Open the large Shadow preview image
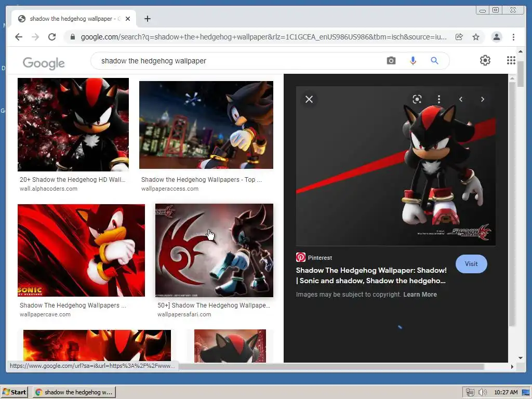Viewport: 532px width, 399px height. tap(395, 166)
